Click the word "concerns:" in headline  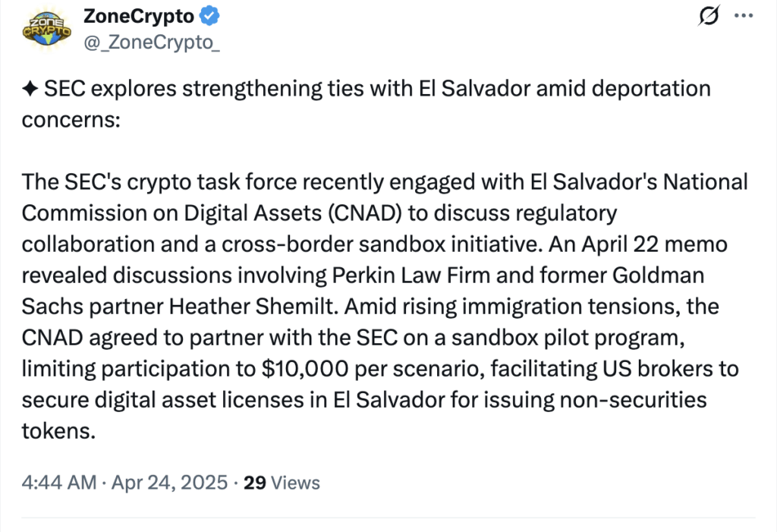pos(71,120)
